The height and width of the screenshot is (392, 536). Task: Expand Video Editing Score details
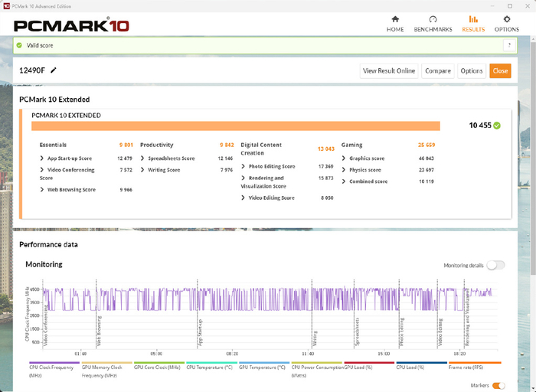[x=243, y=198]
